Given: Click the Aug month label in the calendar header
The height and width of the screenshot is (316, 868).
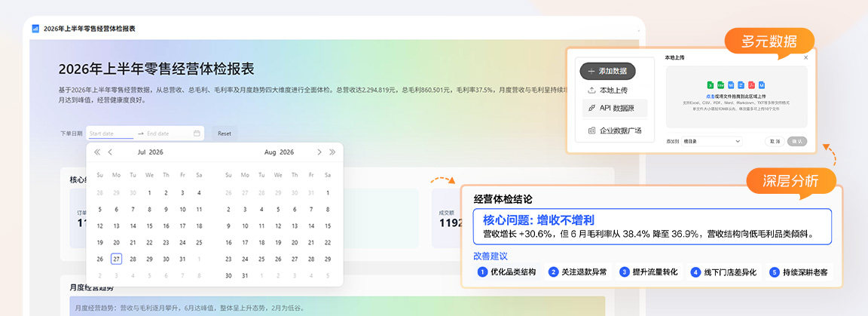Looking at the screenshot, I should (x=270, y=152).
